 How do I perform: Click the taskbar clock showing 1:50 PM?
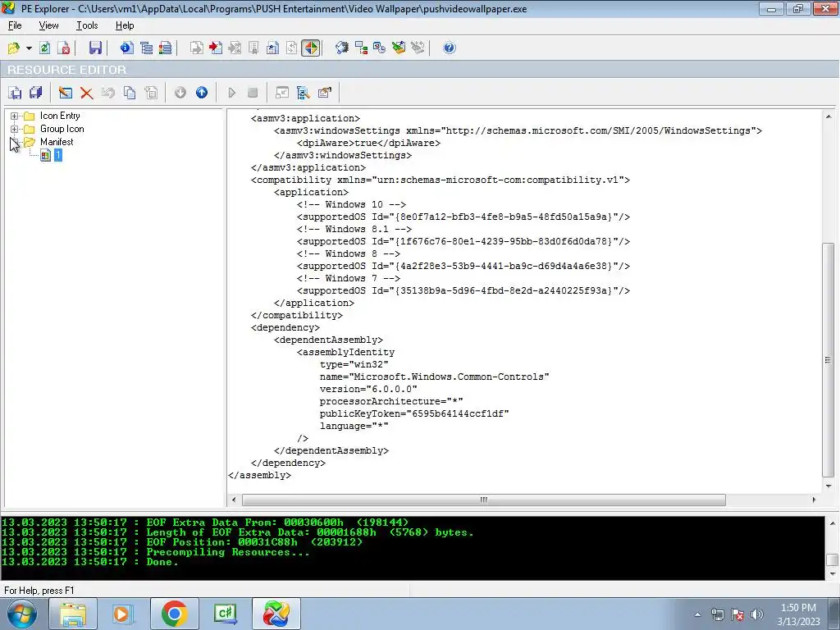click(798, 614)
